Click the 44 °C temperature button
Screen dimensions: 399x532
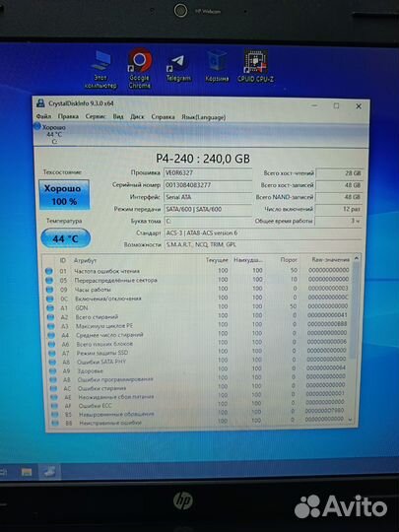65,238
